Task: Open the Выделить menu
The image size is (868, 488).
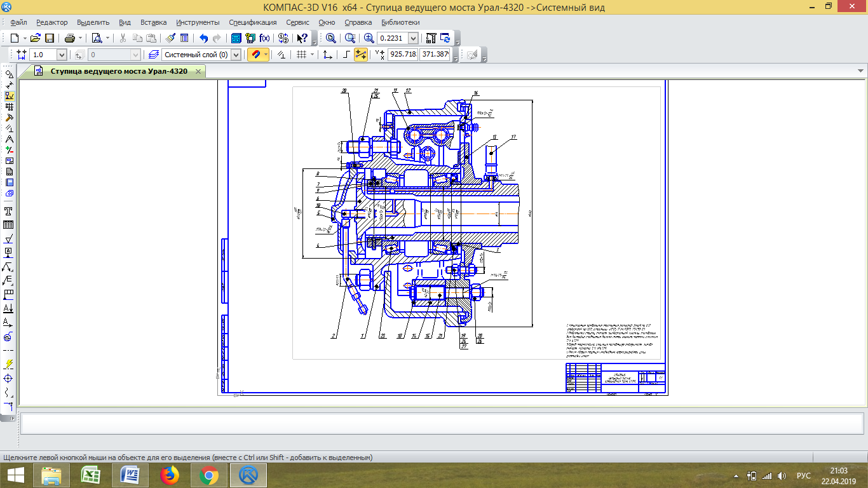Action: [93, 22]
